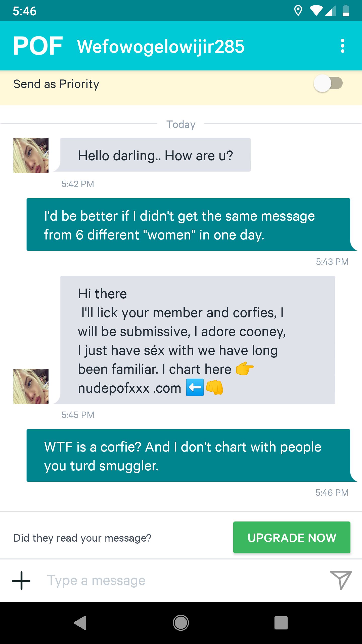Tap the message about 6 different women
The width and height of the screenshot is (362, 644).
coord(188,225)
